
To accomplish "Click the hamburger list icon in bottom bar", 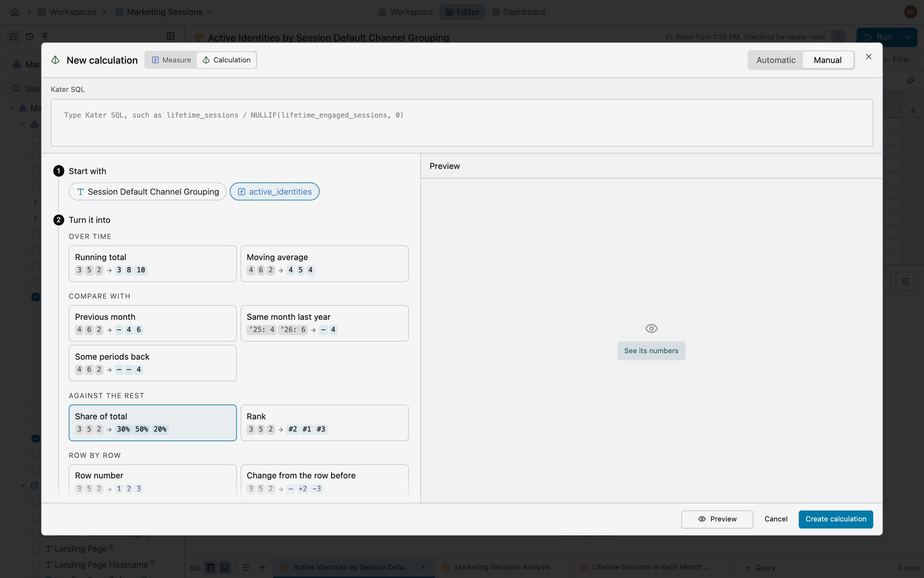I will pos(245,568).
